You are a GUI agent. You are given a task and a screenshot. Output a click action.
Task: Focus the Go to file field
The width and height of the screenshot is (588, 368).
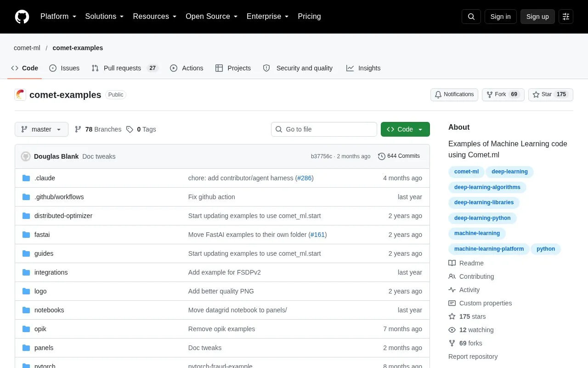click(324, 129)
